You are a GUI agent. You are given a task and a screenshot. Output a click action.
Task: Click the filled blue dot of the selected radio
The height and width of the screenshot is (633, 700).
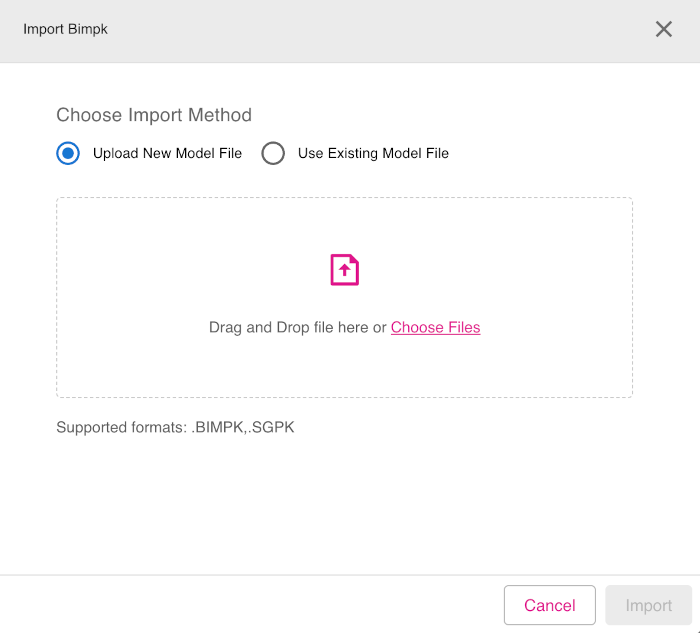pos(68,153)
